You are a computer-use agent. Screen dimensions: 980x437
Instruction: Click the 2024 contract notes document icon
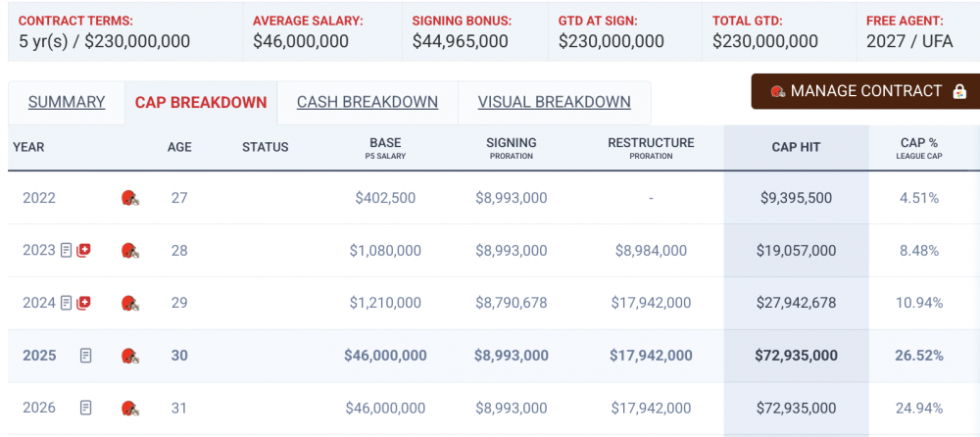(67, 303)
